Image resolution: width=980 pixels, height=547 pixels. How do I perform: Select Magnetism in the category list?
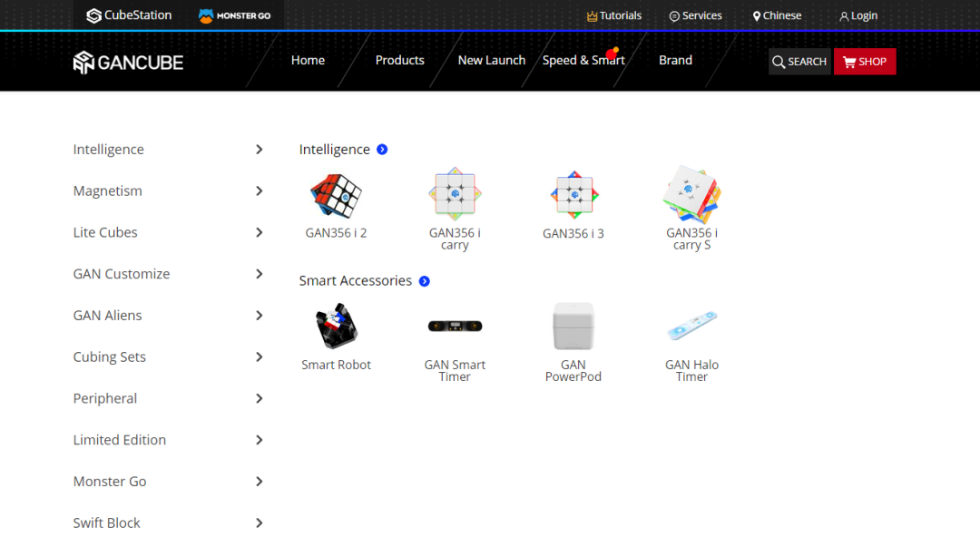coord(107,191)
